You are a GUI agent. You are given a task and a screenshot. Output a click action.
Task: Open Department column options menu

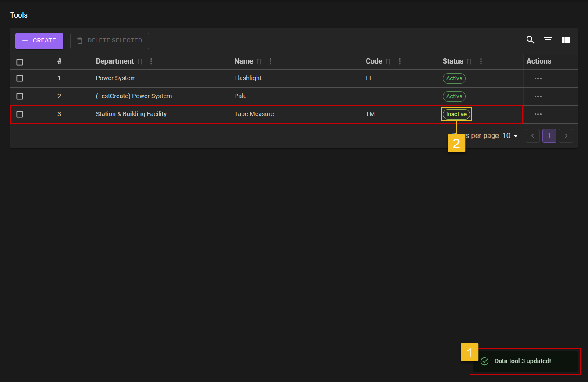click(x=151, y=61)
